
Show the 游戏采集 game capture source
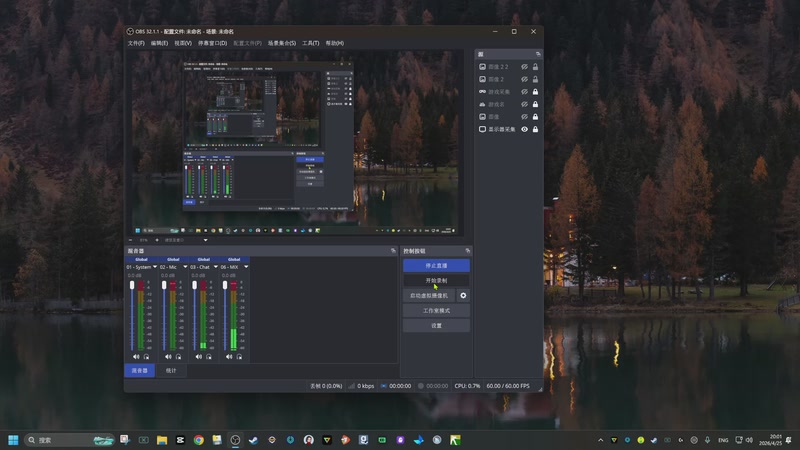(x=524, y=91)
